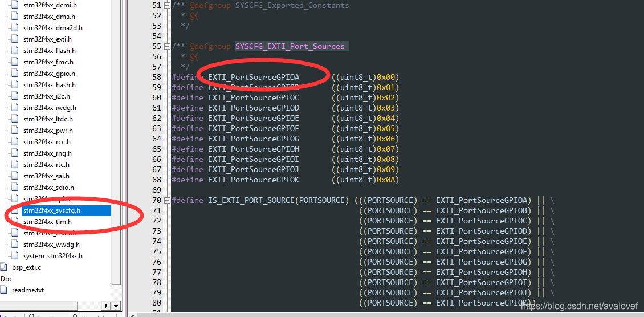Click line number 63 in the gutter
This screenshot has width=644, height=317.
pos(156,128)
